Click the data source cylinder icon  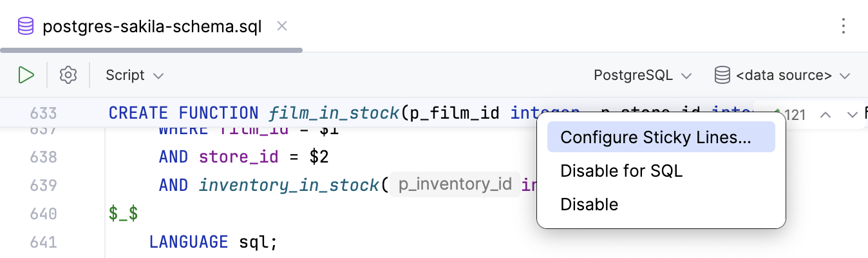click(x=722, y=75)
